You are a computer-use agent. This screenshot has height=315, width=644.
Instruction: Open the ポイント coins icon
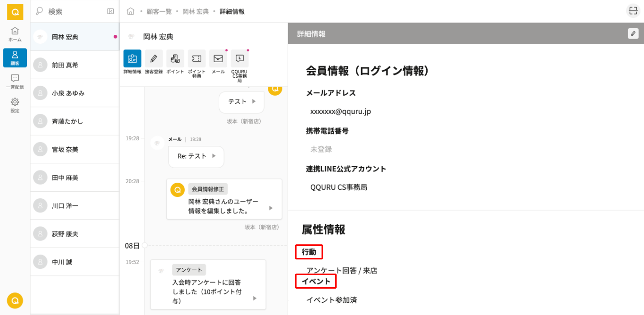[175, 59]
